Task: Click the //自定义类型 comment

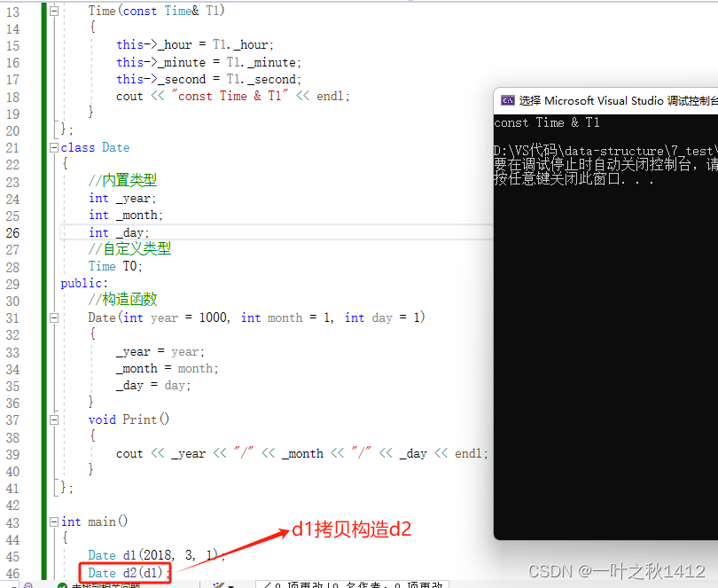Action: (x=129, y=249)
